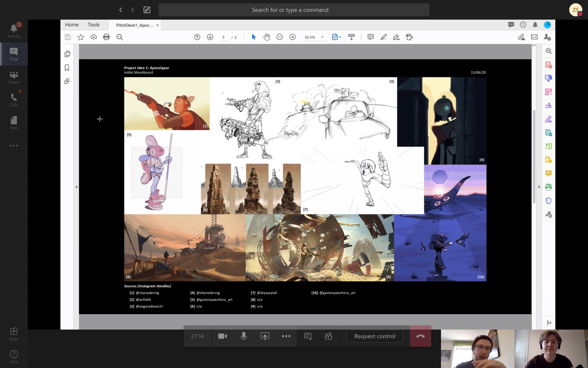
Task: Zoom in with plus button
Action: [292, 37]
